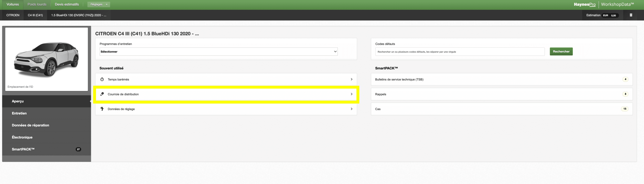Screen dimensions: 644x184
Task: Click the TSB count badge showing 4
Action: [x=625, y=79]
